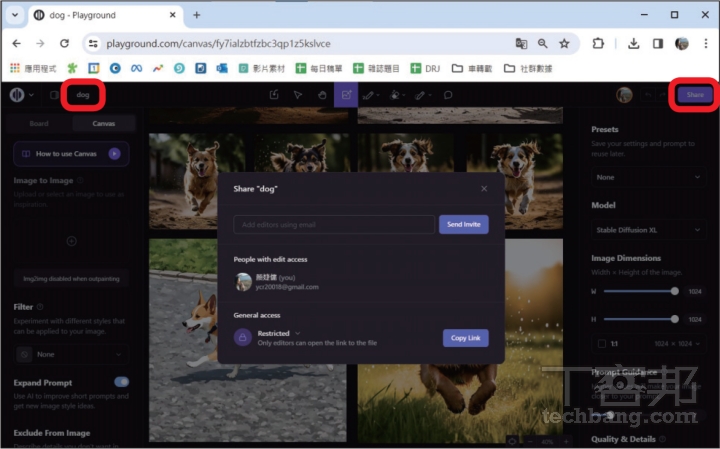Pick the inpaint mask brush tool
Screen dimensions: 720x449
point(420,95)
